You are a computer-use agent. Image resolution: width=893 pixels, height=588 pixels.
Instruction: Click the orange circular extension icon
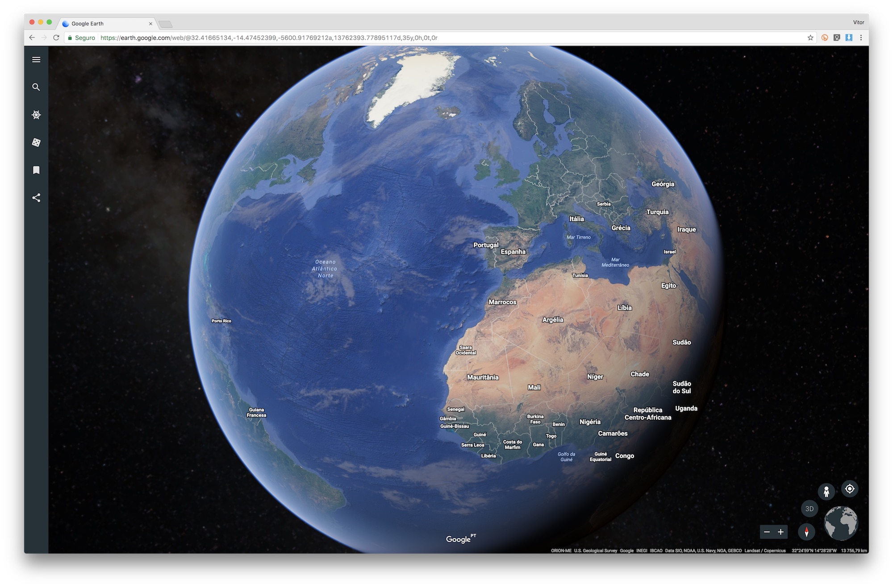click(x=825, y=38)
